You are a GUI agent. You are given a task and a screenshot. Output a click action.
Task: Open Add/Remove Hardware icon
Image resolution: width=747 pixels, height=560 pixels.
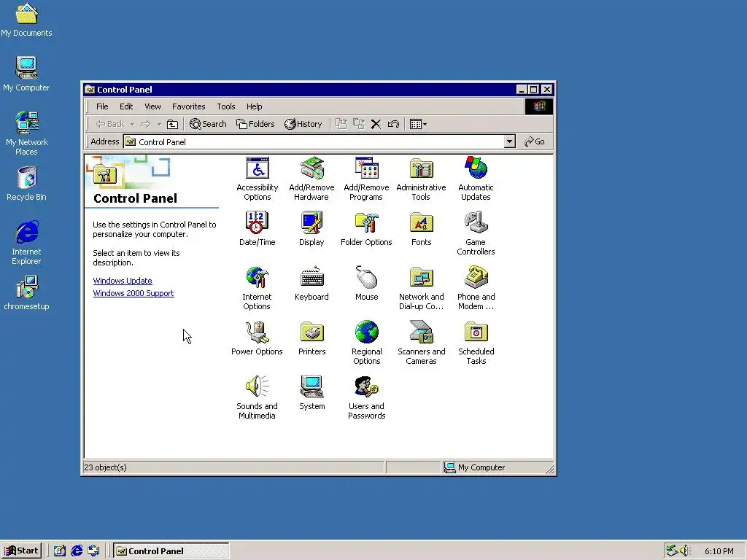point(312,168)
